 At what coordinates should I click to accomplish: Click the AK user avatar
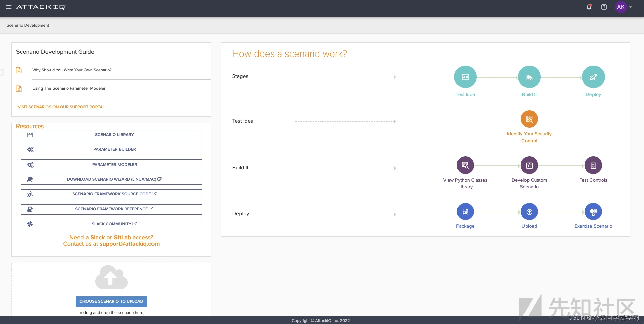point(621,7)
